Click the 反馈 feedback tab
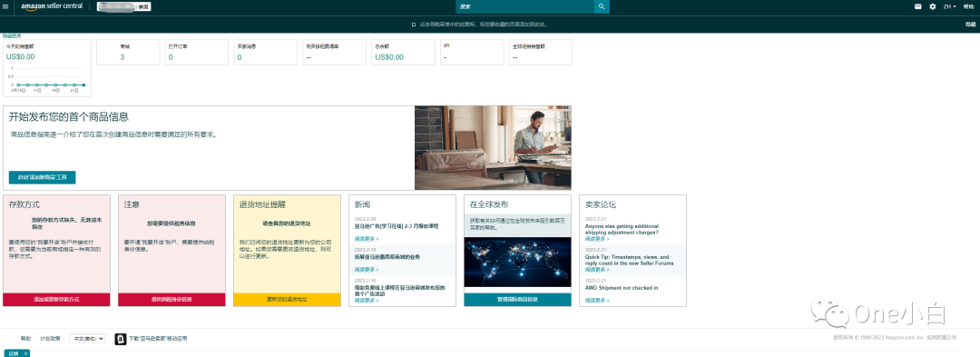980x357 pixels. click(14, 353)
